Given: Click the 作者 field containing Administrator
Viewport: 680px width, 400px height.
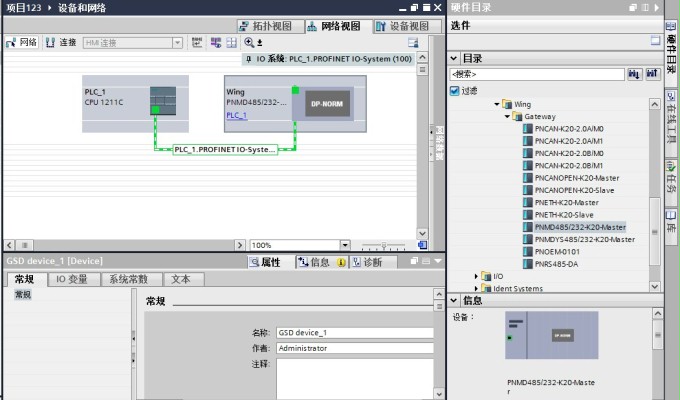Looking at the screenshot, I should [x=355, y=348].
